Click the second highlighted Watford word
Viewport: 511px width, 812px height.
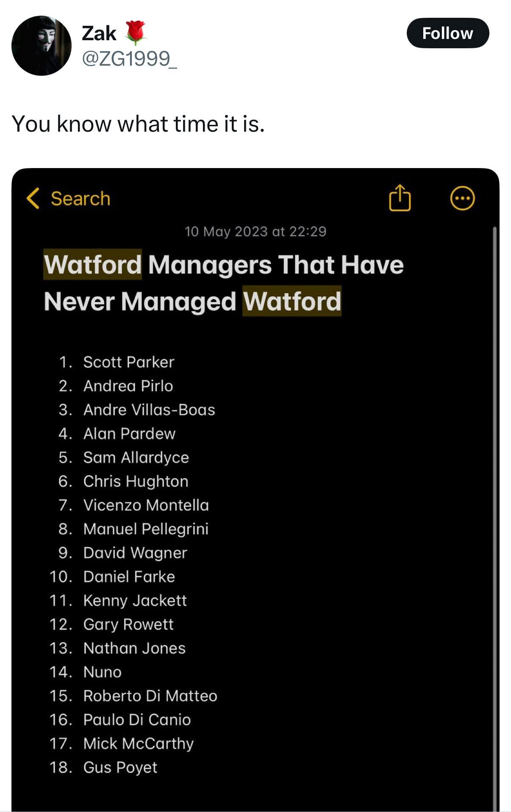(292, 301)
